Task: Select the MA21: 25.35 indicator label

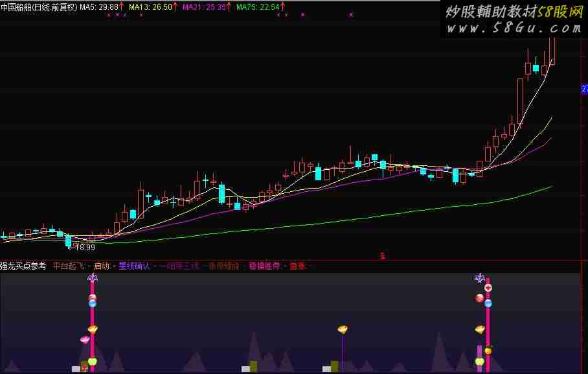Action: (x=204, y=6)
